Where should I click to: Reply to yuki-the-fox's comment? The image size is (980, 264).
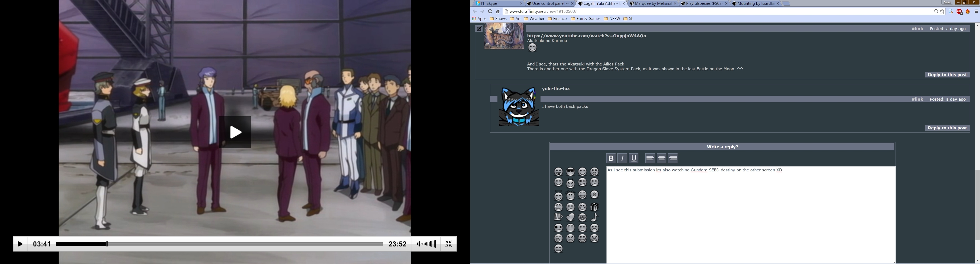[947, 128]
